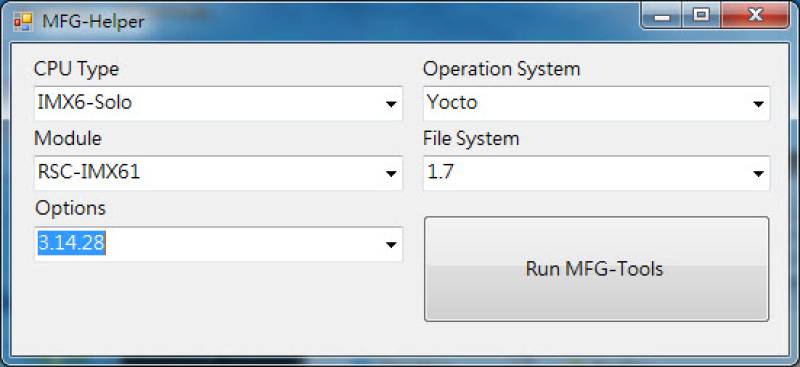Click the Operation System label
Screen dimensions: 800x367
click(502, 69)
